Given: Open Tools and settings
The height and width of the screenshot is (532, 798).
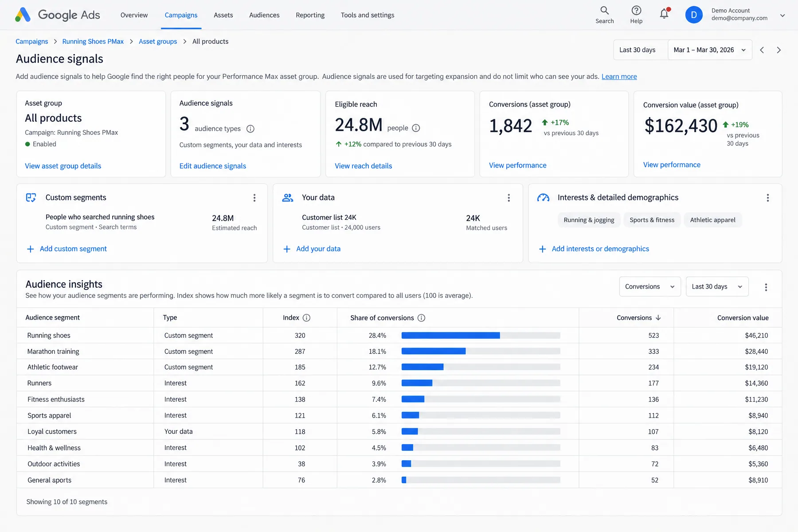Looking at the screenshot, I should tap(368, 15).
